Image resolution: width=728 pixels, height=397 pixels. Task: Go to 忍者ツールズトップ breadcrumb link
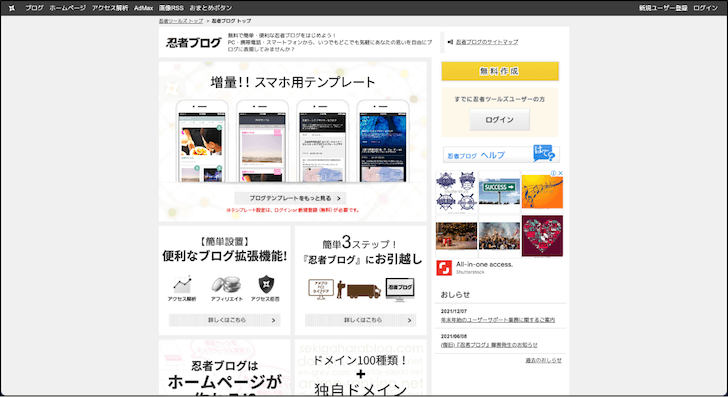(181, 21)
